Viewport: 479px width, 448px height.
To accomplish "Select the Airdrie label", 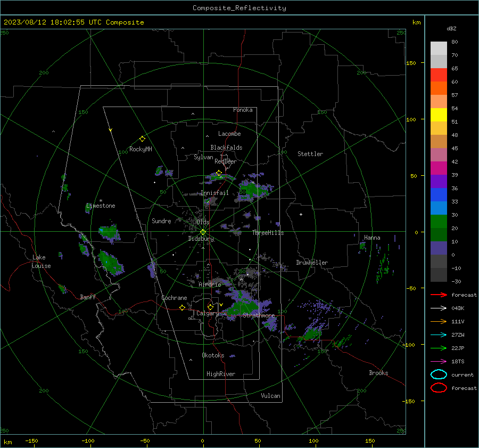I will (x=210, y=284).
